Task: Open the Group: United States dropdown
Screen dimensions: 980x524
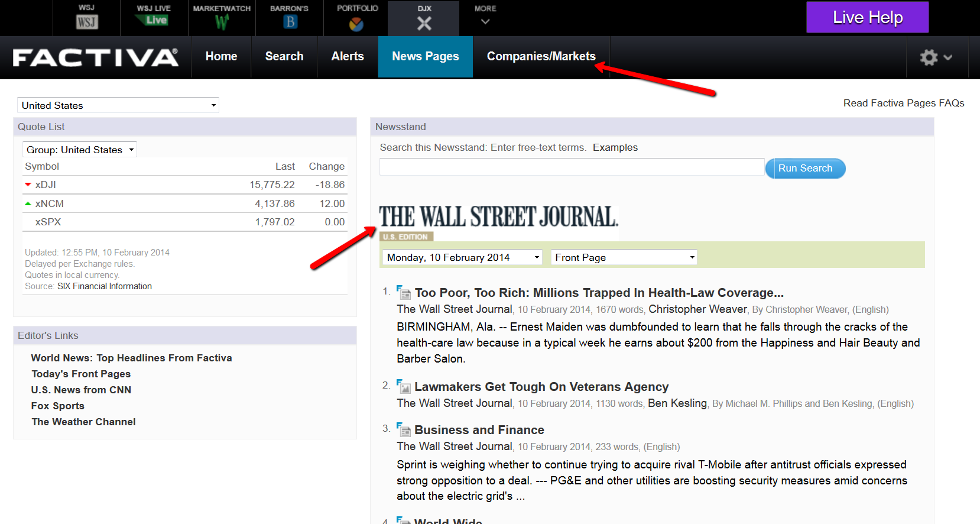Action: point(80,150)
